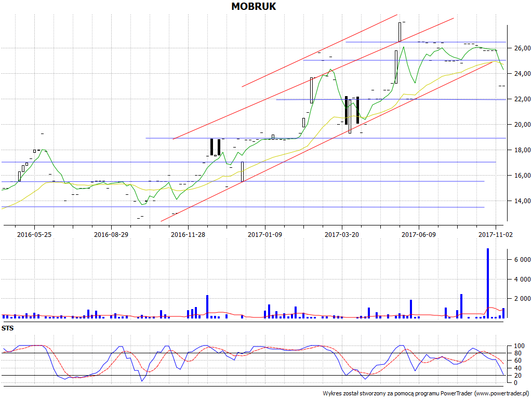Image resolution: width=532 pixels, height=399 pixels.
Task: Click the 2017-11-02 date label
Action: [496, 234]
